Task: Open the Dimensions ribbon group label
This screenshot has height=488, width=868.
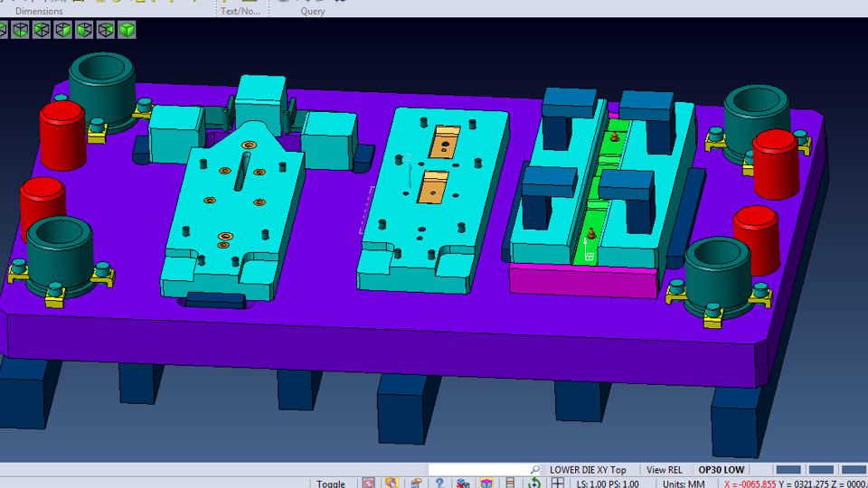Action: tap(40, 12)
